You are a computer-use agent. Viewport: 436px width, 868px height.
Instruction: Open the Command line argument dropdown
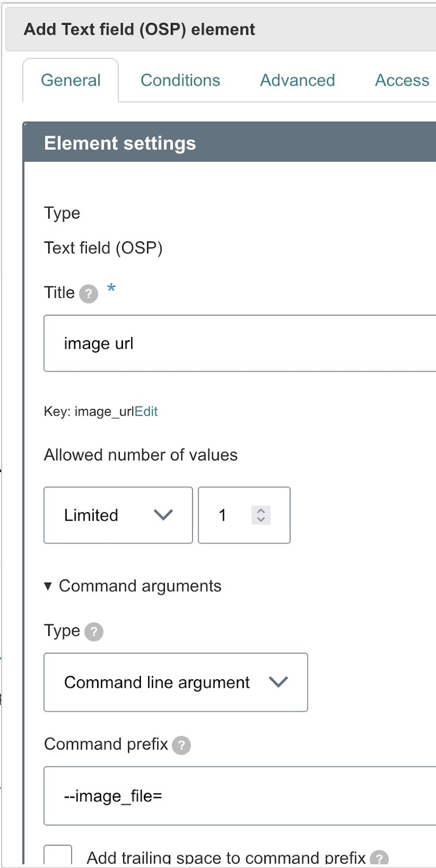[175, 682]
